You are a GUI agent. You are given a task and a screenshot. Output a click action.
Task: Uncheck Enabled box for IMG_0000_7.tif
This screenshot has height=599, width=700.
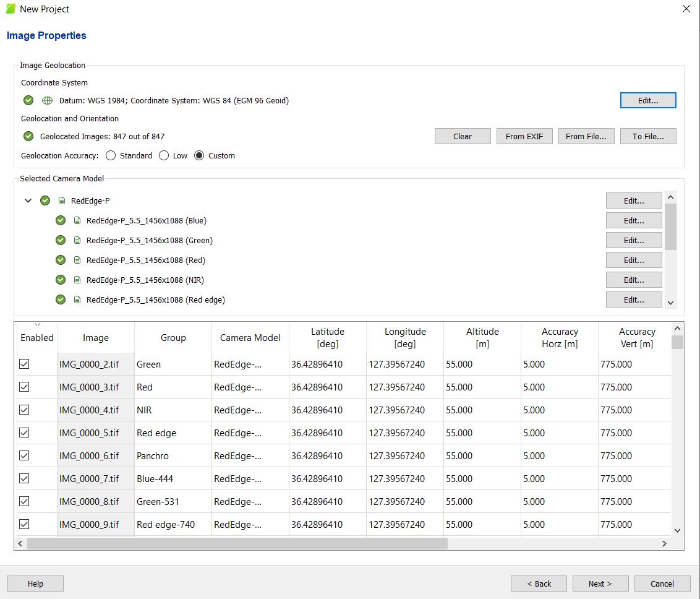[x=24, y=478]
